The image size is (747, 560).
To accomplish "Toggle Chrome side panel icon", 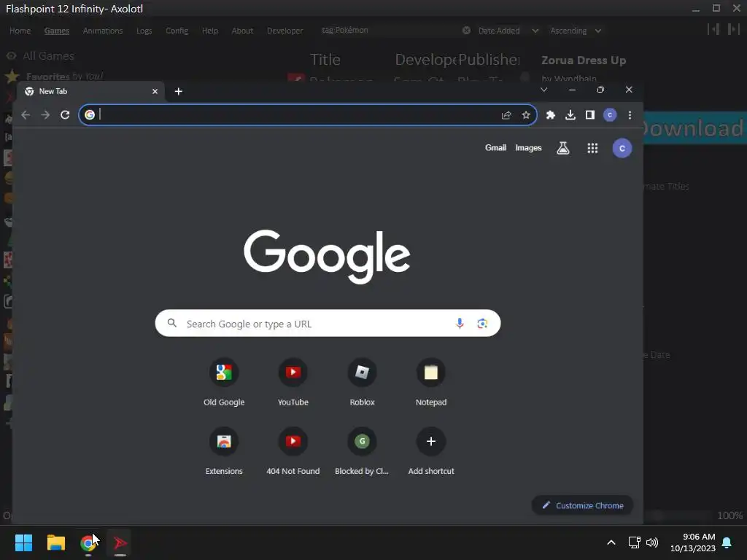I will tap(590, 114).
